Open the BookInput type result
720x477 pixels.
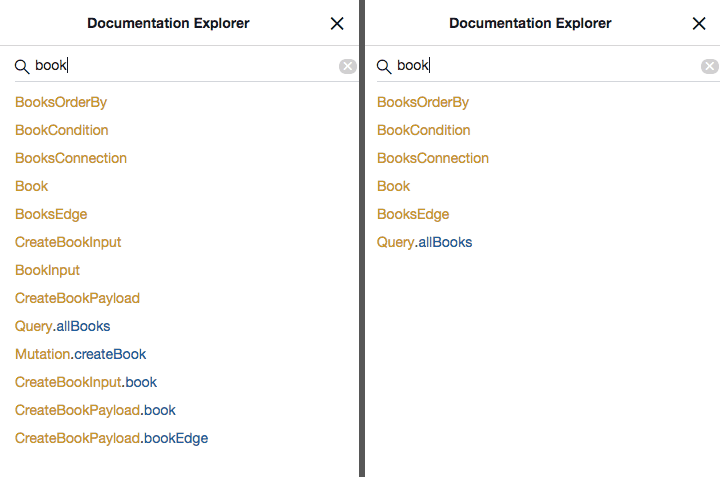[x=47, y=270]
